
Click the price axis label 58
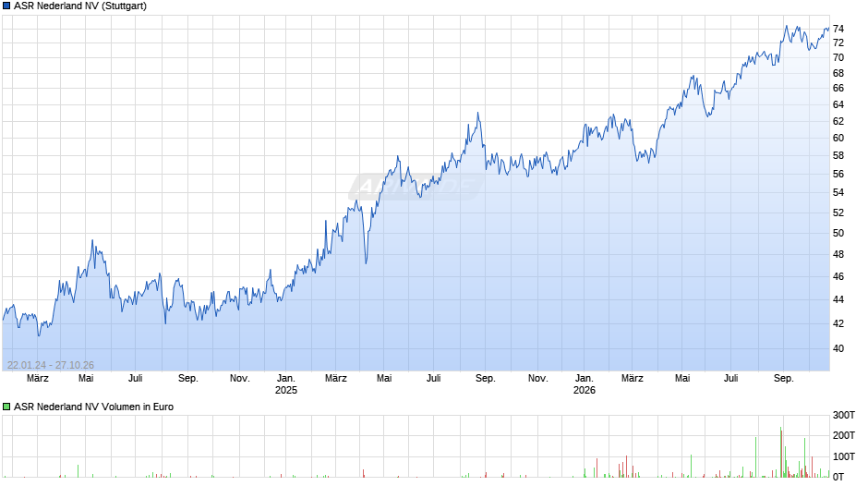pos(838,156)
